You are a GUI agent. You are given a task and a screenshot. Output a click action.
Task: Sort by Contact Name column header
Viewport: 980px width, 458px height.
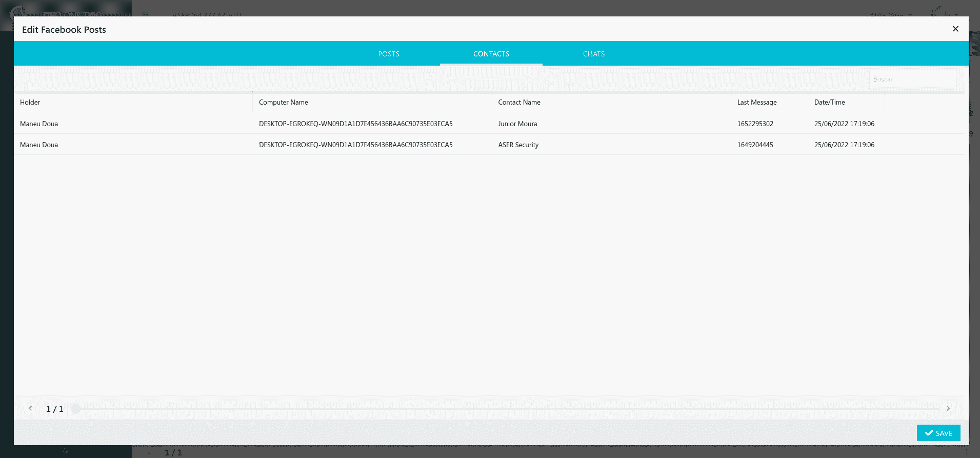click(x=611, y=102)
